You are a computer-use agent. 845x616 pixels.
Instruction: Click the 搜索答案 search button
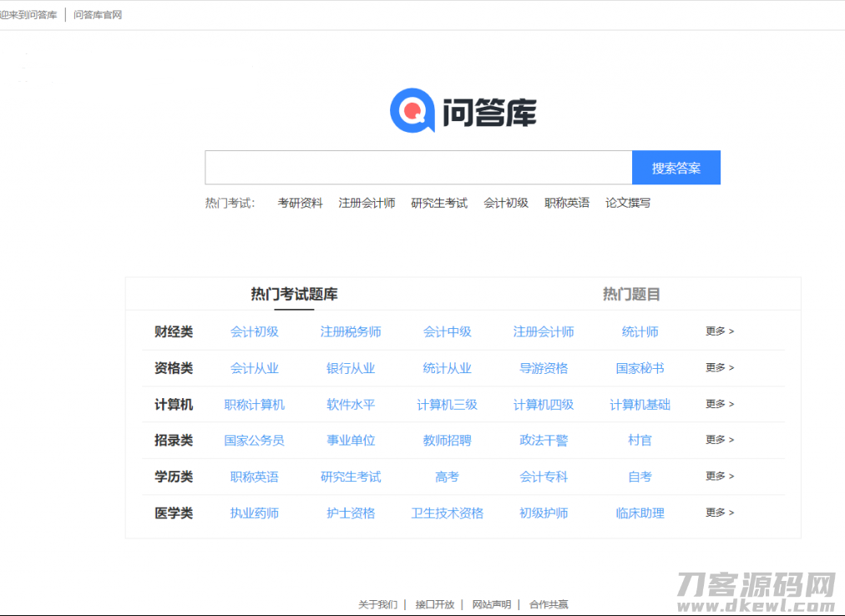click(x=675, y=167)
